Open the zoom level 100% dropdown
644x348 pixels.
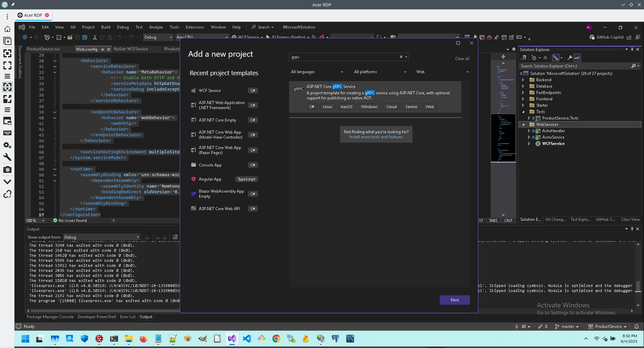35,220
